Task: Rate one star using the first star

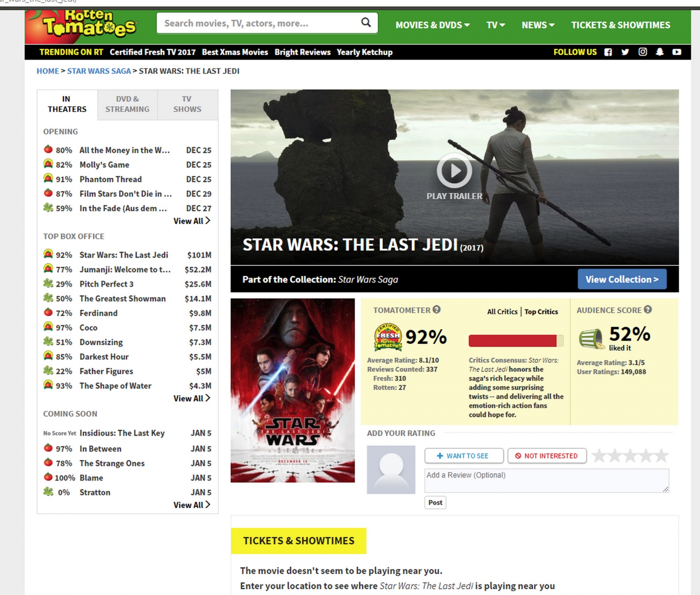Action: tap(599, 456)
